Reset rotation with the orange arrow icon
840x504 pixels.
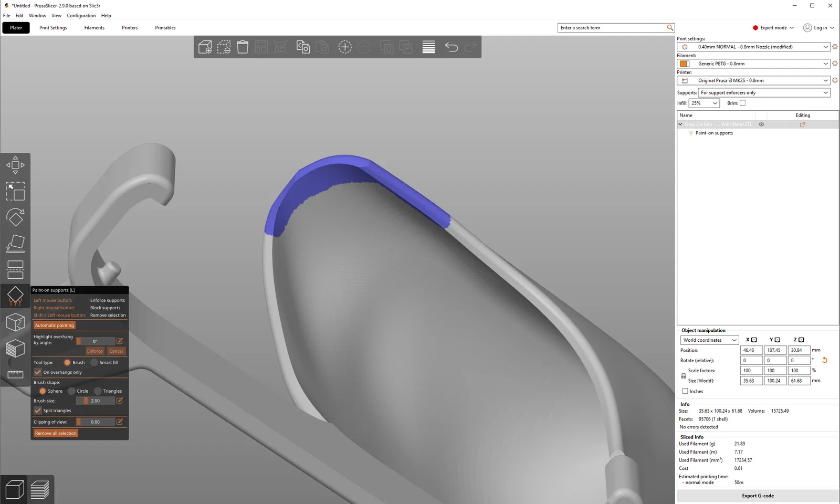coord(825,360)
